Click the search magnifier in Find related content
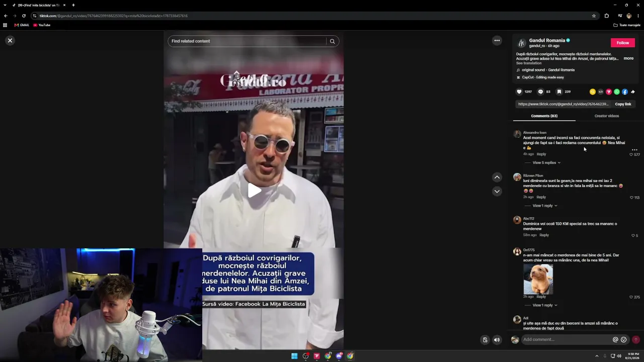Screen dimensions: 644x362 332,41
